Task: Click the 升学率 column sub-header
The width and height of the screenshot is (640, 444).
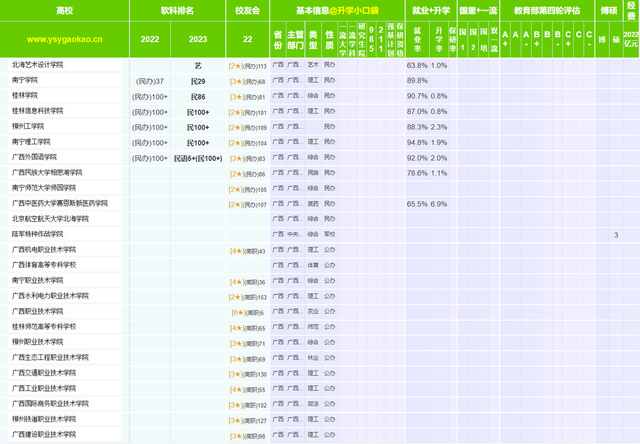Action: point(439,40)
